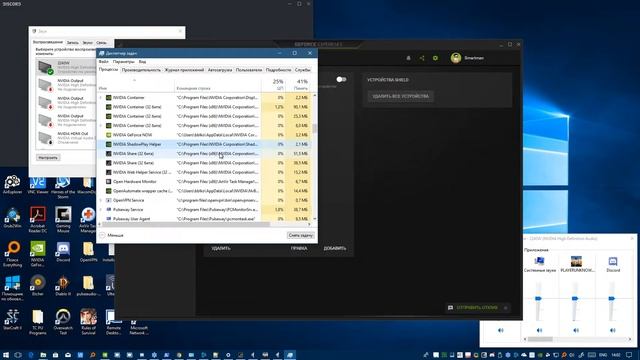The height and width of the screenshot is (360, 640).
Task: Open Звуки tab in Sound dialog
Action: click(x=87, y=42)
